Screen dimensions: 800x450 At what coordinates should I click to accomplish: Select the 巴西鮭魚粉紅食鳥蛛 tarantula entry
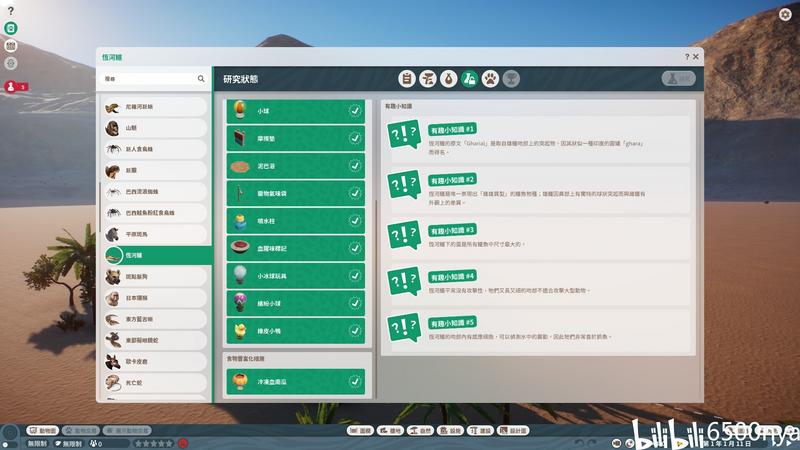coord(156,213)
